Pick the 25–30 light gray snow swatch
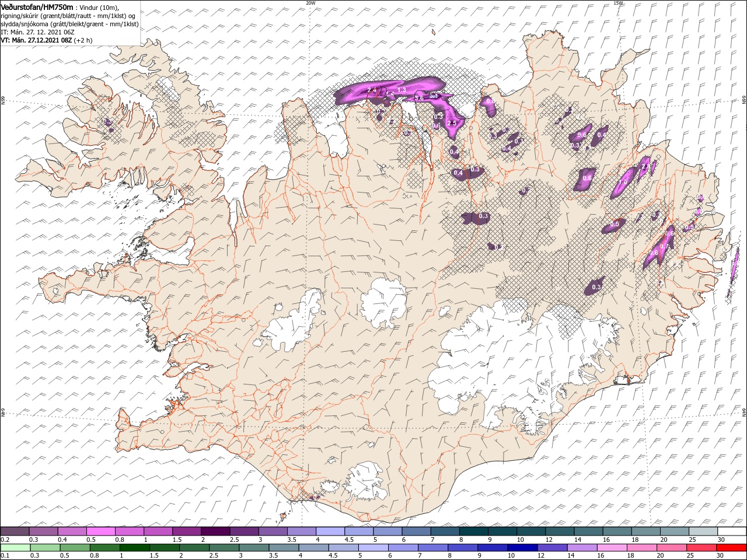 point(703,531)
